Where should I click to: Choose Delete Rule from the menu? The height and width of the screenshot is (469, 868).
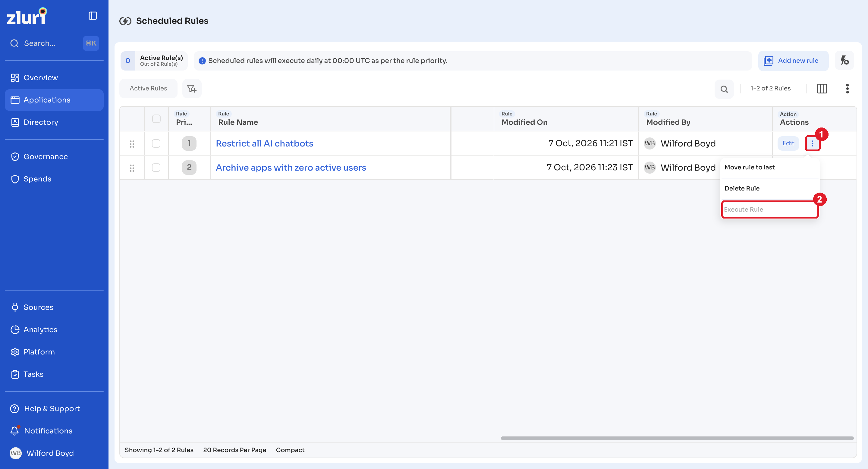(x=770, y=188)
